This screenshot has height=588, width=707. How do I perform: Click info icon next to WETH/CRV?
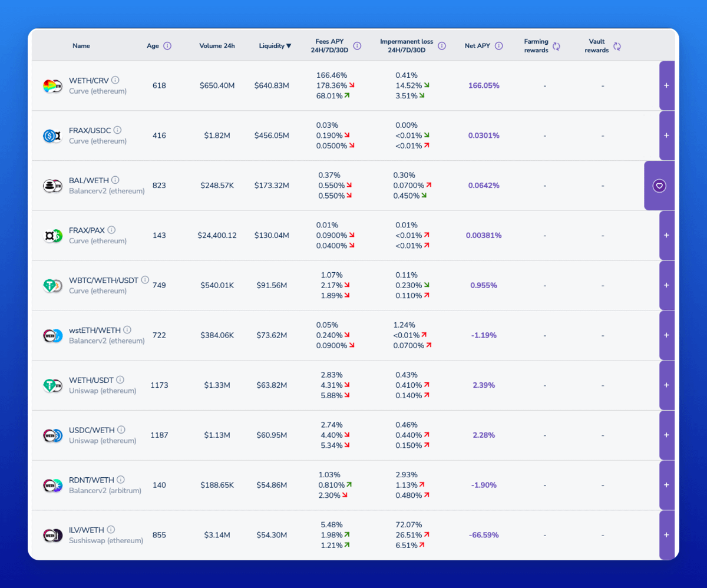click(x=115, y=80)
